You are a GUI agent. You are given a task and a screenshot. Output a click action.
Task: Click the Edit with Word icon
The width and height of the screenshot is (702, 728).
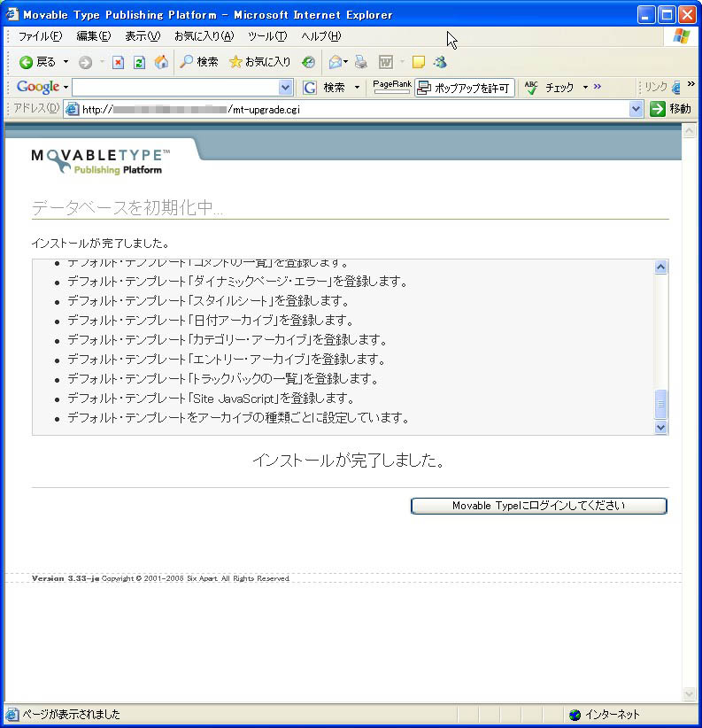pyautogui.click(x=386, y=62)
